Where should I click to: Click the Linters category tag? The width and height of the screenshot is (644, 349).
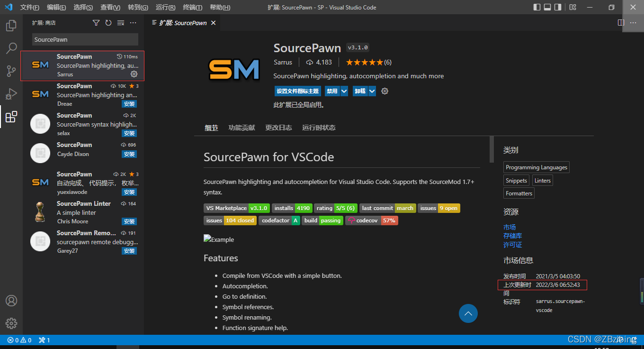(543, 181)
